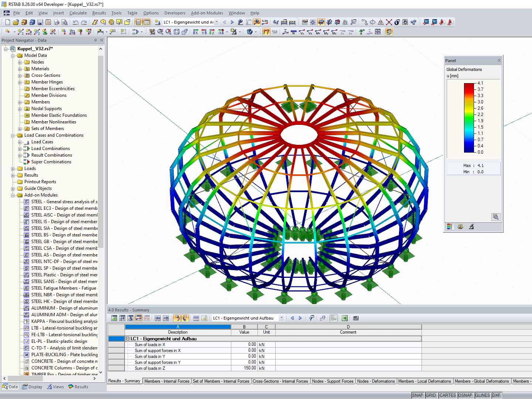Expand the Cross-Sections tree item

coord(20,76)
